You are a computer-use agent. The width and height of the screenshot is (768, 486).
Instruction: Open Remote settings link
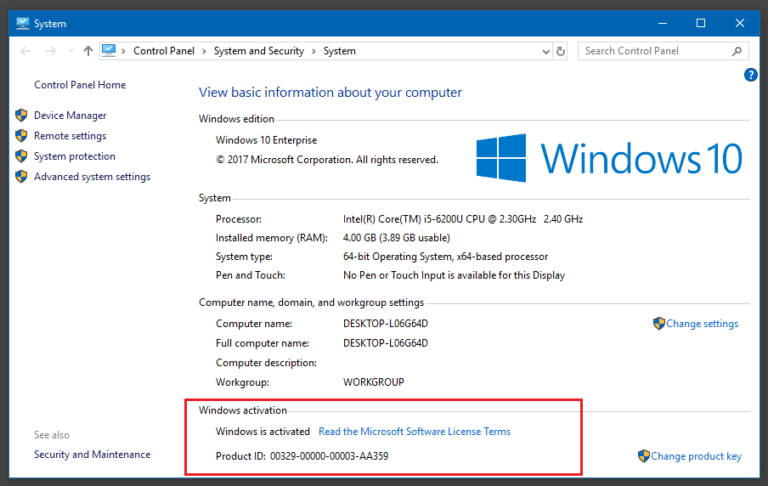click(70, 136)
